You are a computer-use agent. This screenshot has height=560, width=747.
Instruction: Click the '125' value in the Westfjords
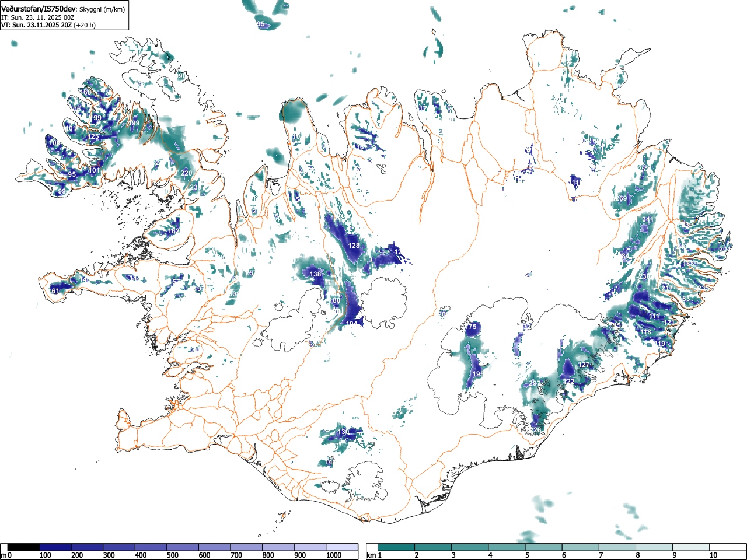[93, 137]
